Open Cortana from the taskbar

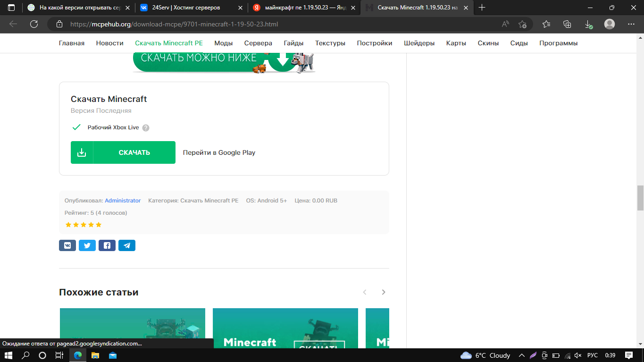tap(42, 355)
